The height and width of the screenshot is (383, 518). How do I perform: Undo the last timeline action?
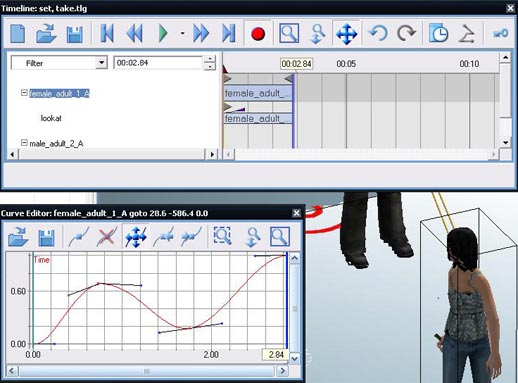pos(378,33)
